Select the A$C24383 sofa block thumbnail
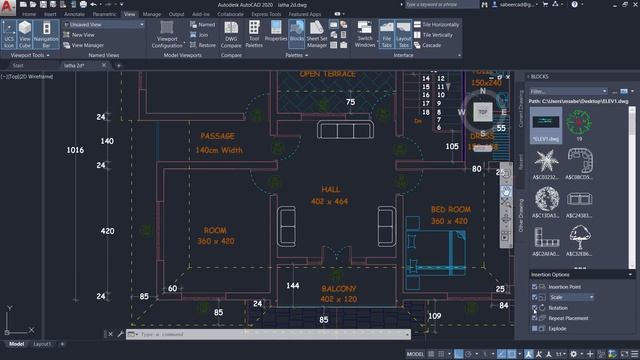 point(579,202)
